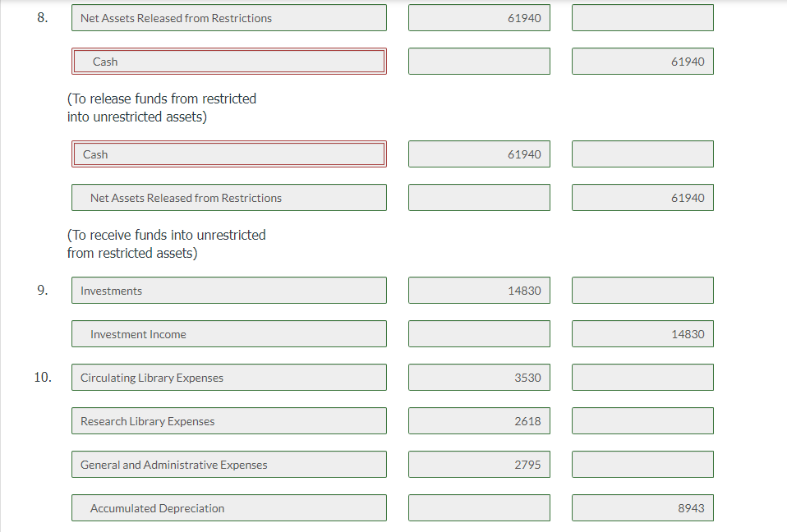
Task: Click debit 61940 beside the non-indented Cash field
Action: pos(479,154)
